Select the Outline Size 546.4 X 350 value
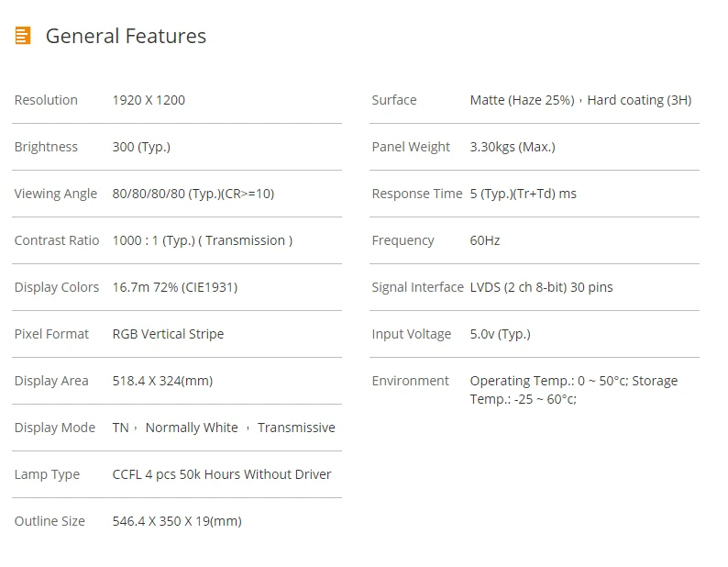 tap(177, 521)
